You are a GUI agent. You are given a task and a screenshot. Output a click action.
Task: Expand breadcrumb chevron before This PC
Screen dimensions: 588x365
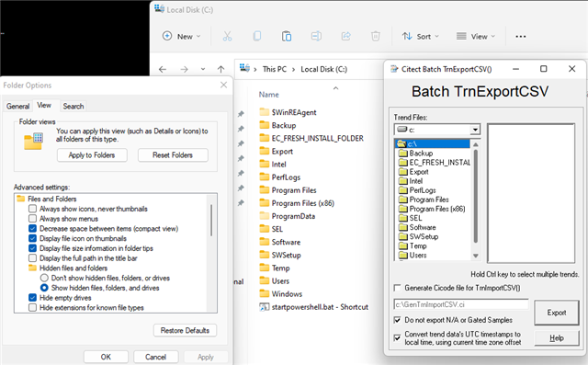click(255, 69)
